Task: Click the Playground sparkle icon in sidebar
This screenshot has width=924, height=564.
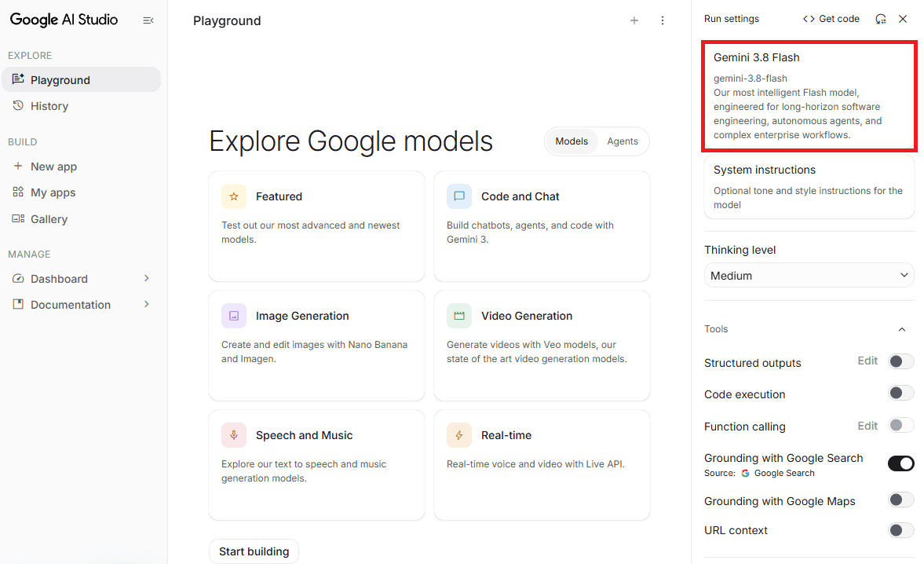Action: pos(18,79)
